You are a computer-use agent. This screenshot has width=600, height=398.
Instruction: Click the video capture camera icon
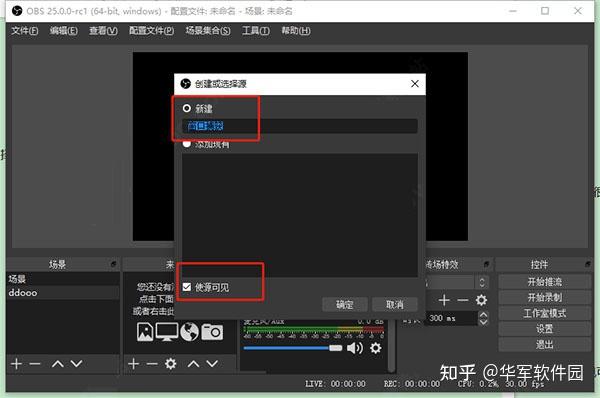point(212,332)
